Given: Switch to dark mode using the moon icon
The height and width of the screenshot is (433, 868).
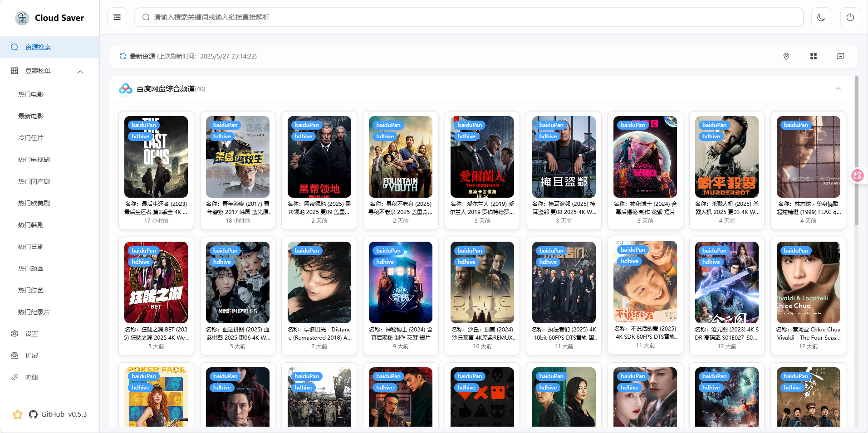Looking at the screenshot, I should 821,17.
